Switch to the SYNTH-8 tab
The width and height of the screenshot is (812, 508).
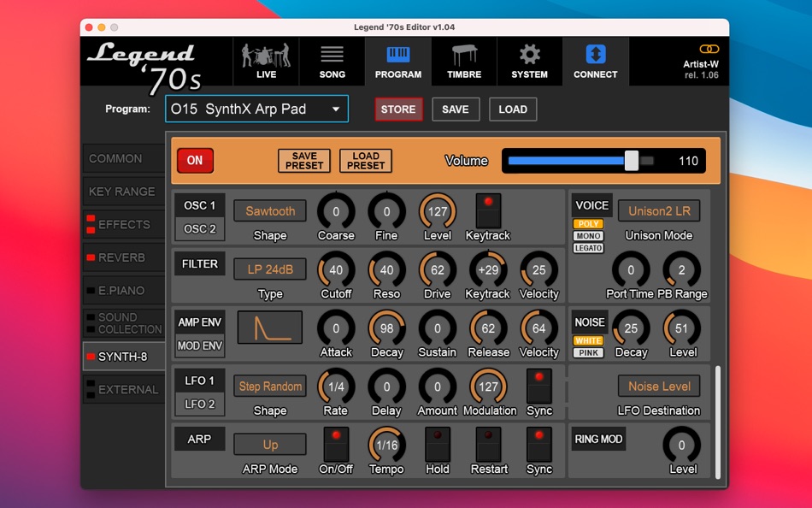click(x=121, y=356)
